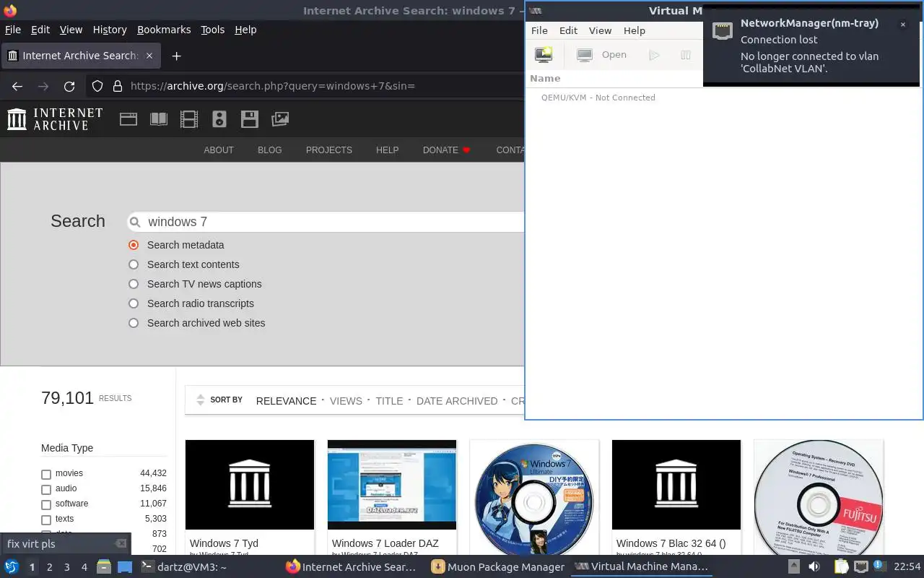Click the notification info tray icon
The image size is (924, 578).
[879, 566]
